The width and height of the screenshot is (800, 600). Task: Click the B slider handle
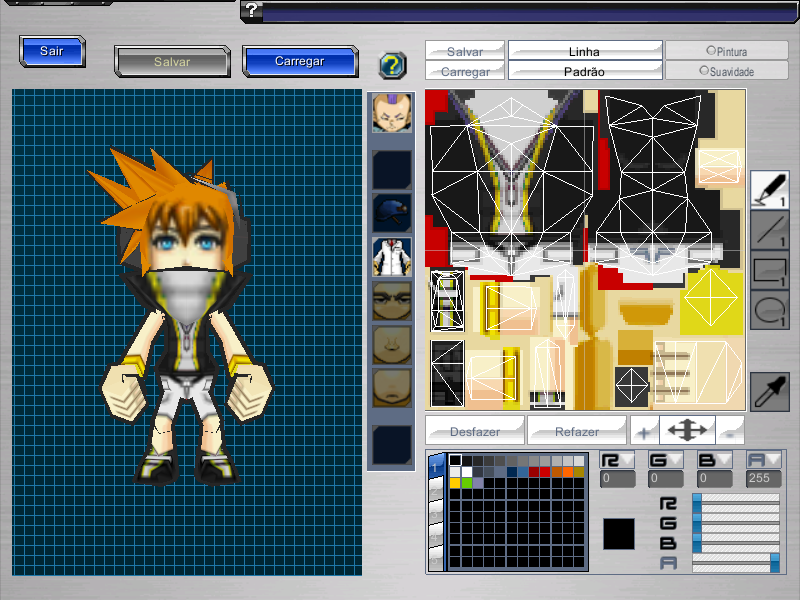(697, 542)
